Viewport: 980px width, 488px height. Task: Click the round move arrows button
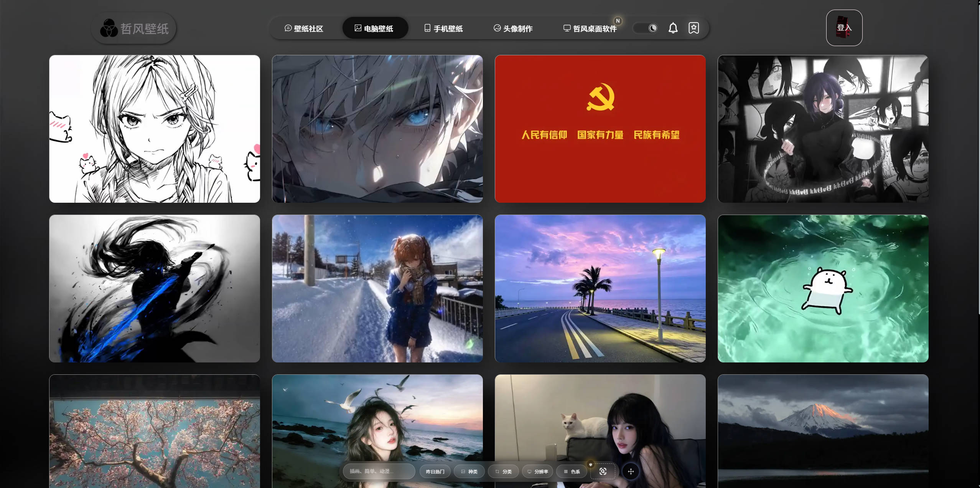(631, 471)
